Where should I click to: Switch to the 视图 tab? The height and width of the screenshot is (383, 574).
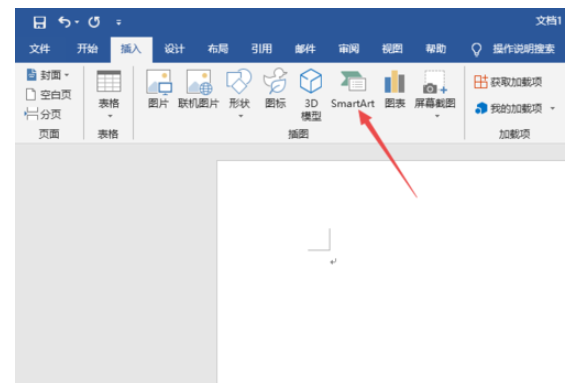(392, 49)
